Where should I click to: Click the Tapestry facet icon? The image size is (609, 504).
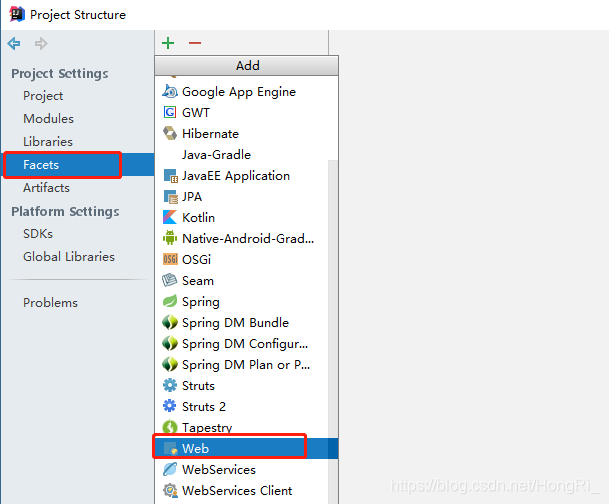[x=170, y=427]
